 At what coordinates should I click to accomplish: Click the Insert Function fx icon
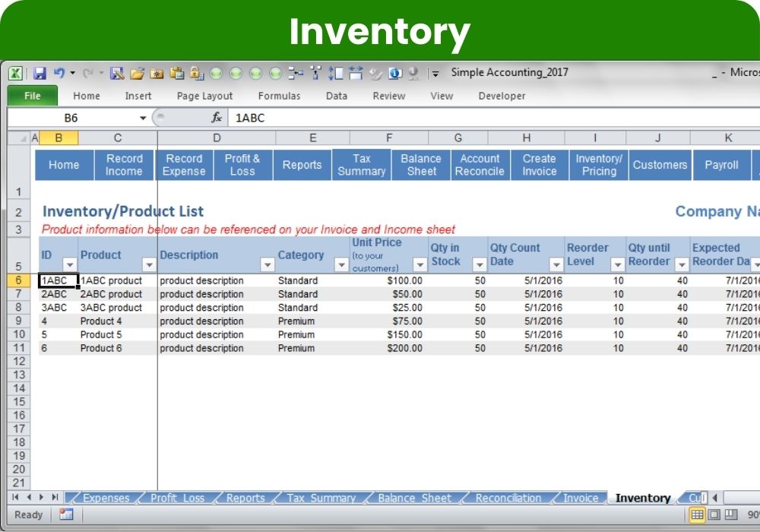coord(217,118)
